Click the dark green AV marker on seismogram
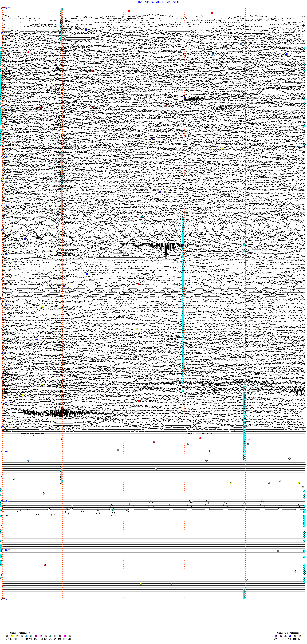Screen dimensions: 307x644 (x=113, y=510)
